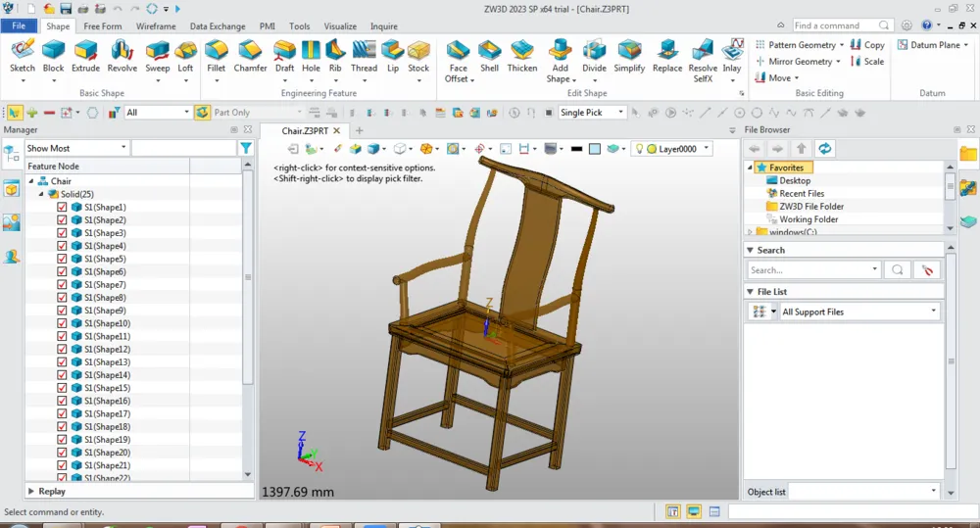Select the Extrude tool
Viewport: 980px width, 528px height.
coord(85,55)
